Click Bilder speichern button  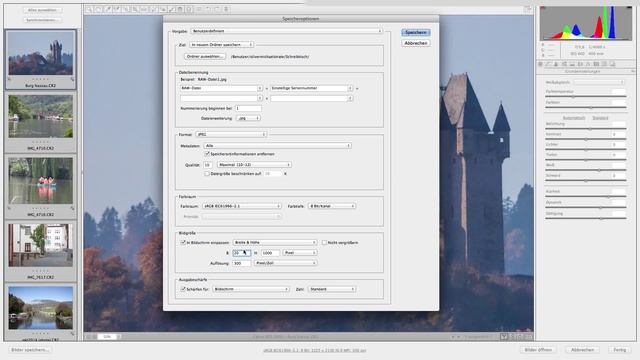[x=30, y=350]
